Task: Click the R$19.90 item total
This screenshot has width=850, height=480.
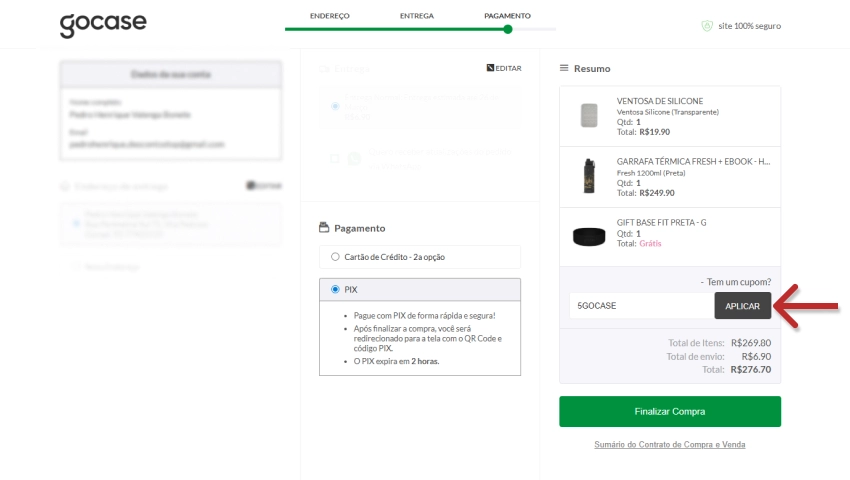Action: pos(654,132)
